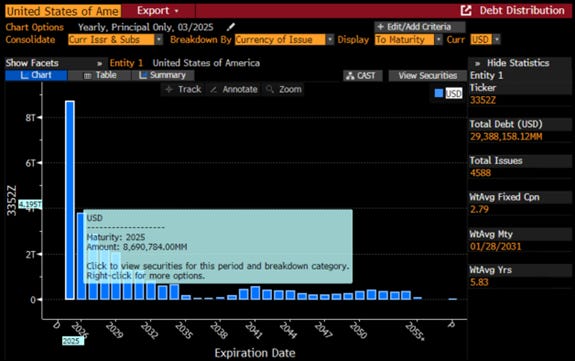The image size is (575, 361).
Task: Open the Breakdown By Currency of Issue dropdown
Action: pyautogui.click(x=330, y=40)
